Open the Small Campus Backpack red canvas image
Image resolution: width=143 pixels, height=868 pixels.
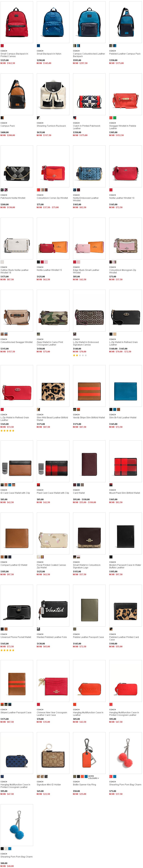click(17, 22)
